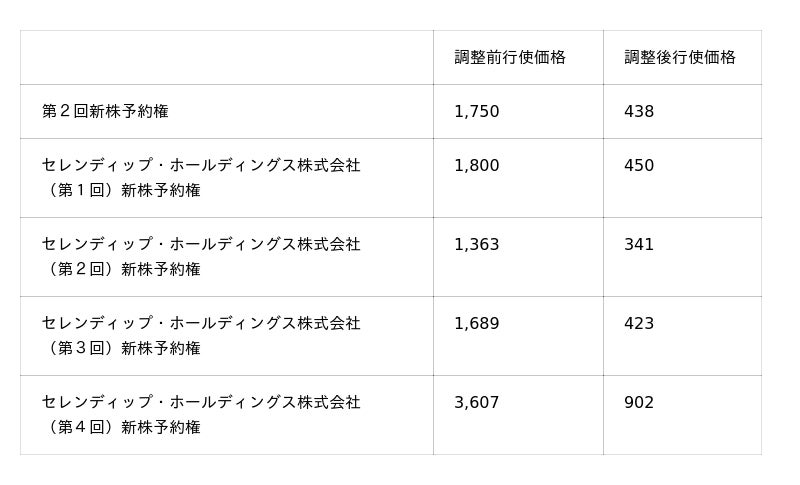Click the （第３回）新株予約権 text line

[x=121, y=348]
